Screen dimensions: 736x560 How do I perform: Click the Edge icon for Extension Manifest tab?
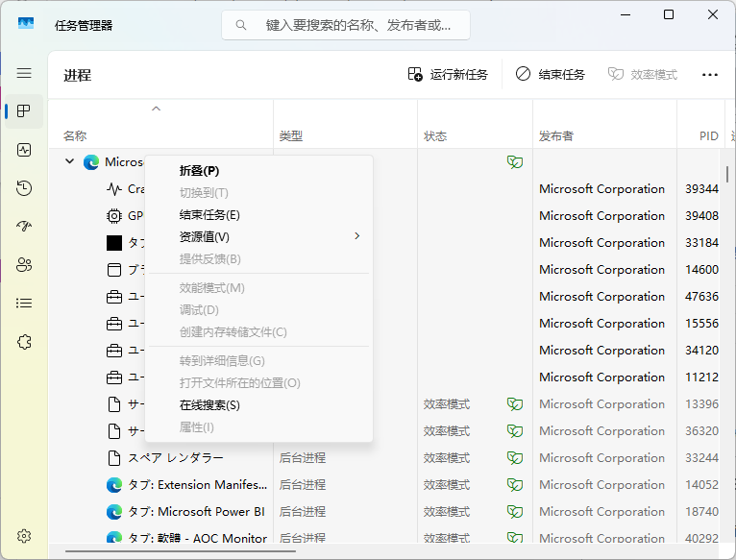click(114, 485)
